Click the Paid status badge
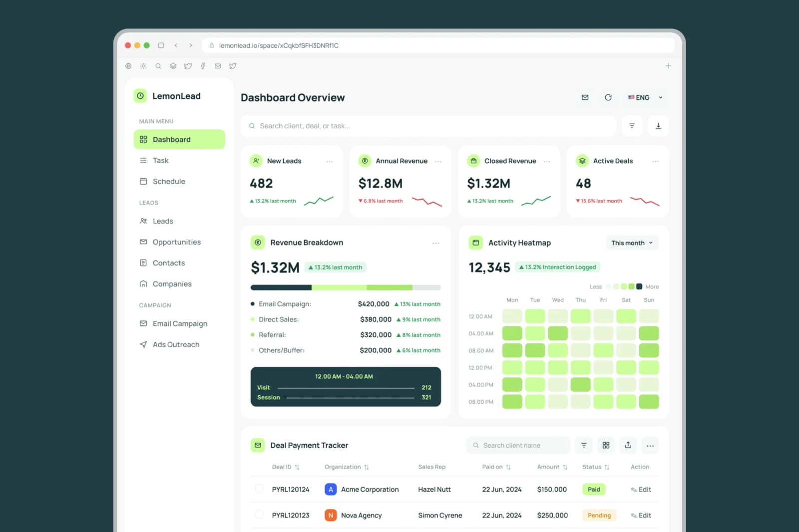 594,490
